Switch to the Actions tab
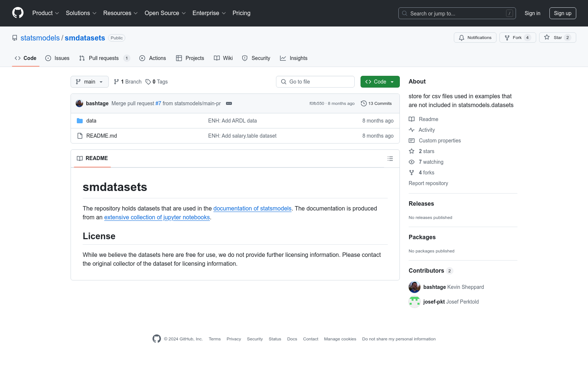This screenshot has width=588, height=368. click(153, 58)
